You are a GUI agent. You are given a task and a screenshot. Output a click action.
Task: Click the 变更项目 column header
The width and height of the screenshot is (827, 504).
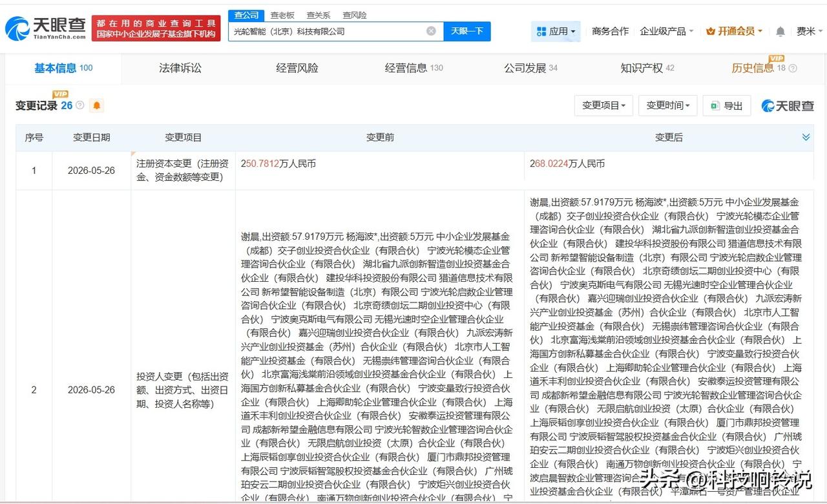pos(183,137)
